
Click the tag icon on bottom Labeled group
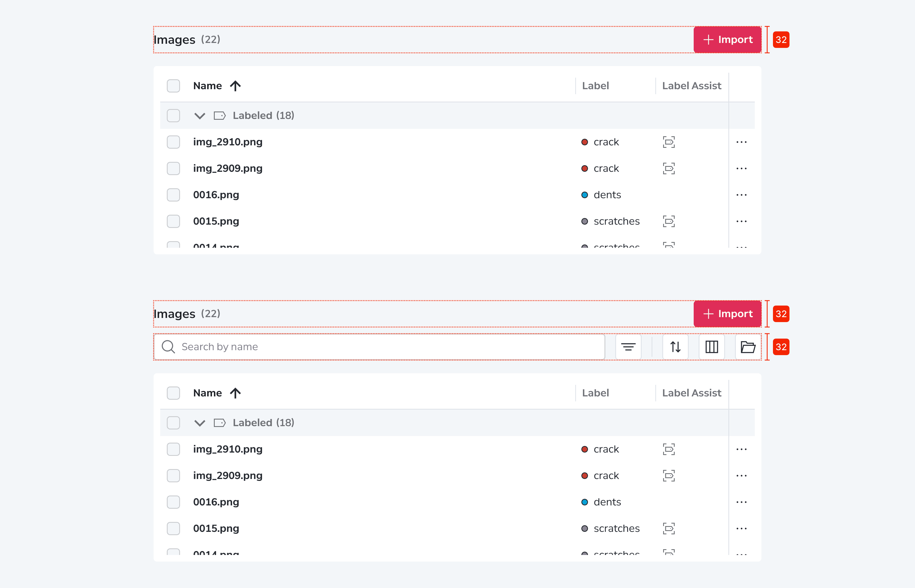pyautogui.click(x=219, y=423)
